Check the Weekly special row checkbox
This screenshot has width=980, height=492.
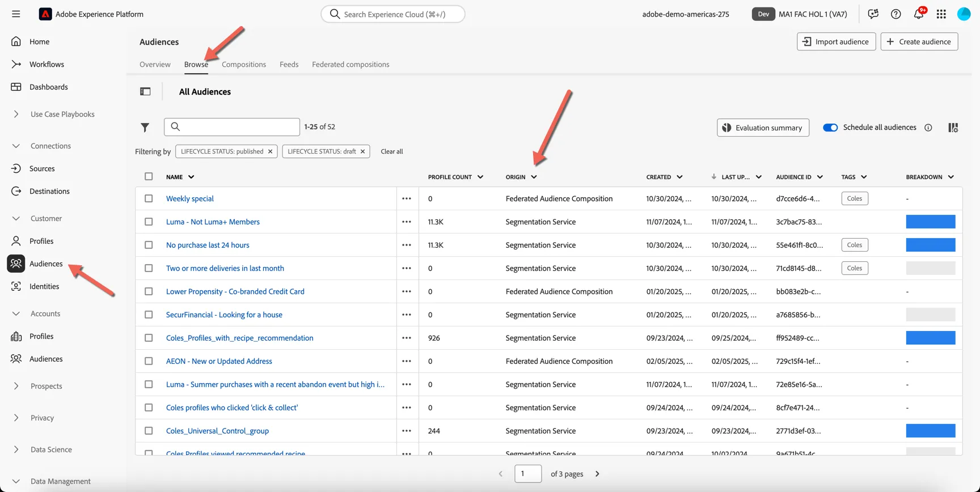(149, 199)
